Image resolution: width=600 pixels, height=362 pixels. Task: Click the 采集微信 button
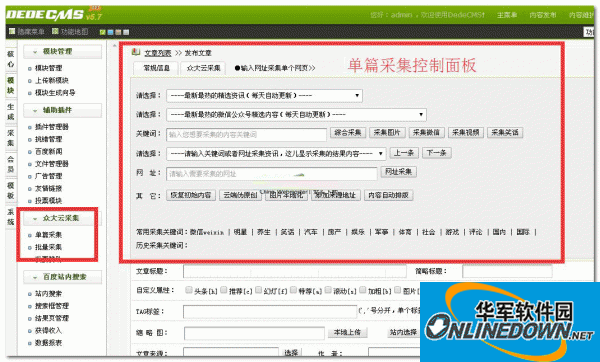[426, 133]
